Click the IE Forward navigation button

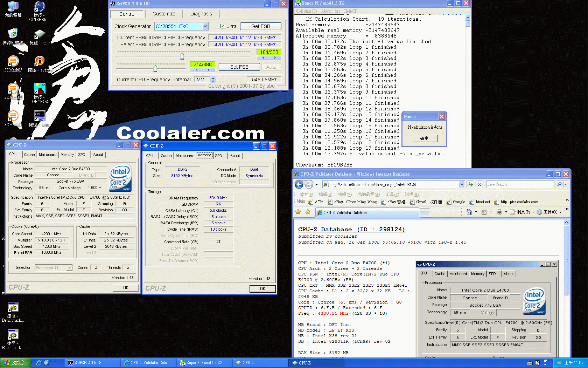(x=309, y=184)
